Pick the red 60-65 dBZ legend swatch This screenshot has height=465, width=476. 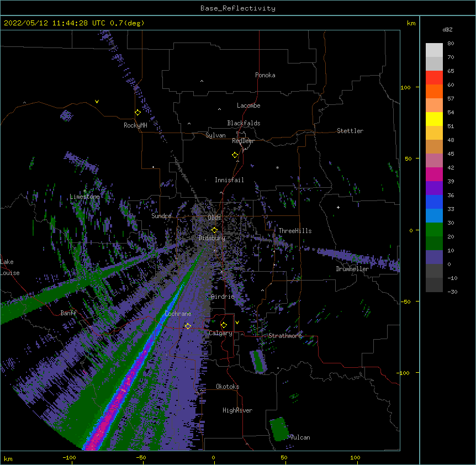(434, 78)
